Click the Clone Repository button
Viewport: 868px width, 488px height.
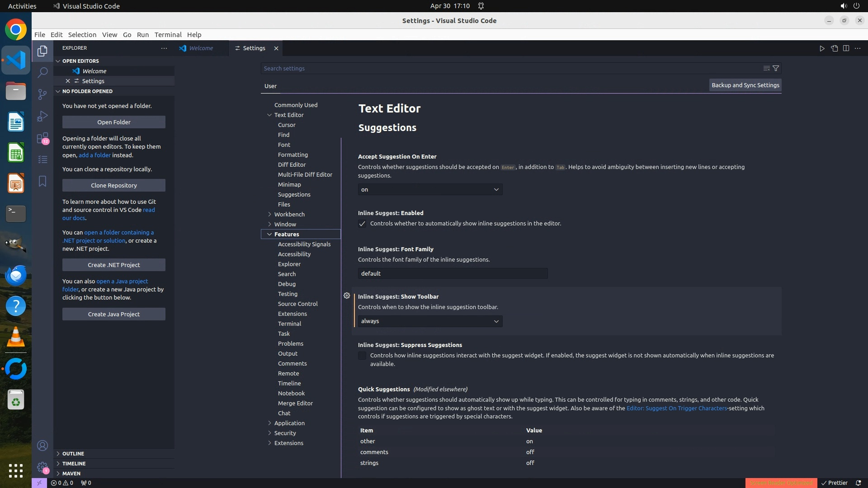click(114, 185)
